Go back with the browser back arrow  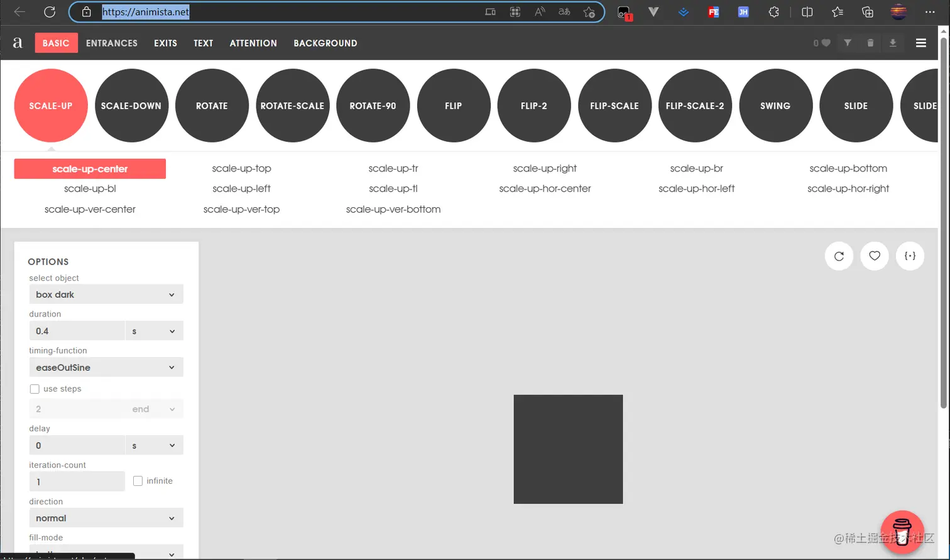(19, 12)
